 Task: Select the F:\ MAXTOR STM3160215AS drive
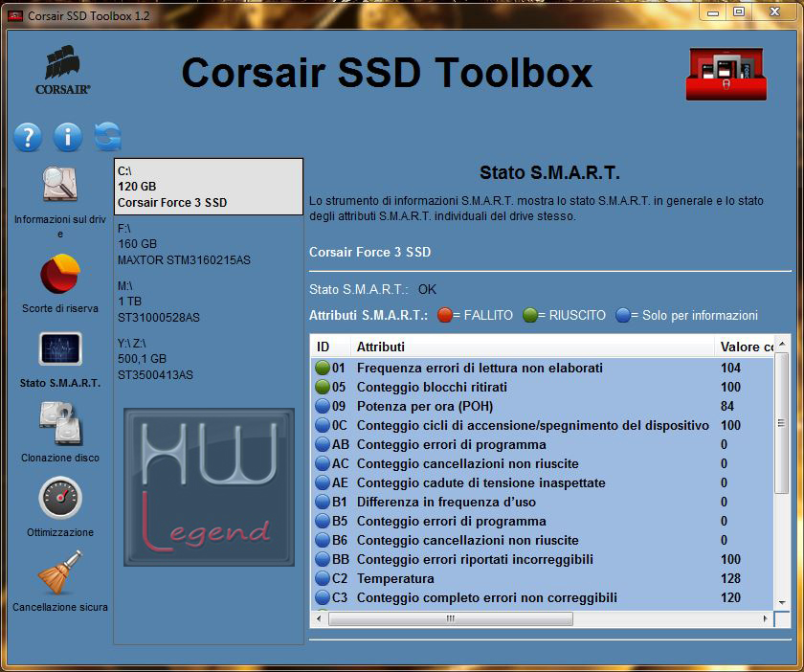pyautogui.click(x=209, y=244)
